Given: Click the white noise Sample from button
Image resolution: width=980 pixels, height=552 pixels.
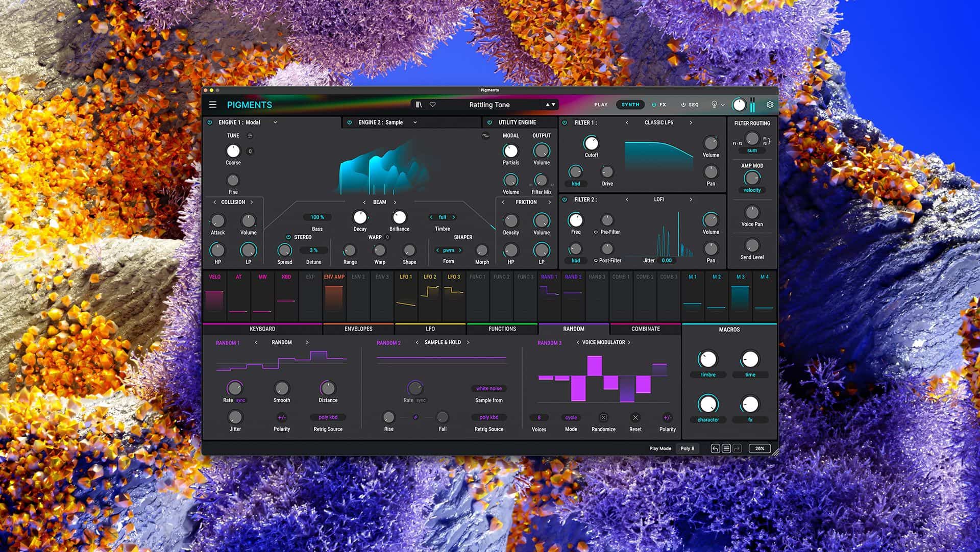Looking at the screenshot, I should click(488, 389).
